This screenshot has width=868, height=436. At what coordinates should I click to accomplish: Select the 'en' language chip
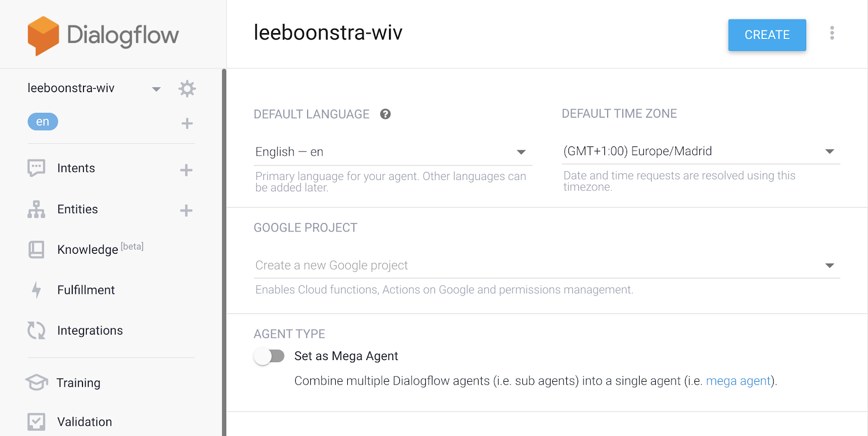click(x=43, y=122)
